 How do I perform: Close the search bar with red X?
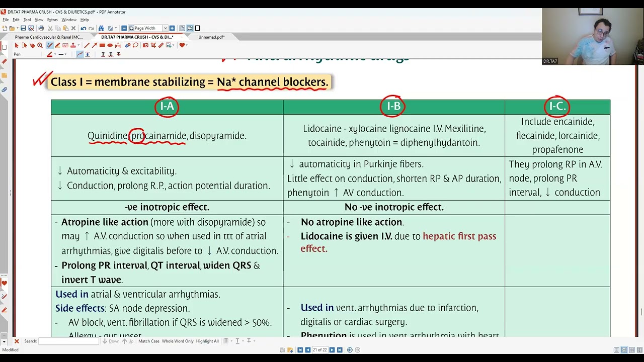tap(16, 341)
